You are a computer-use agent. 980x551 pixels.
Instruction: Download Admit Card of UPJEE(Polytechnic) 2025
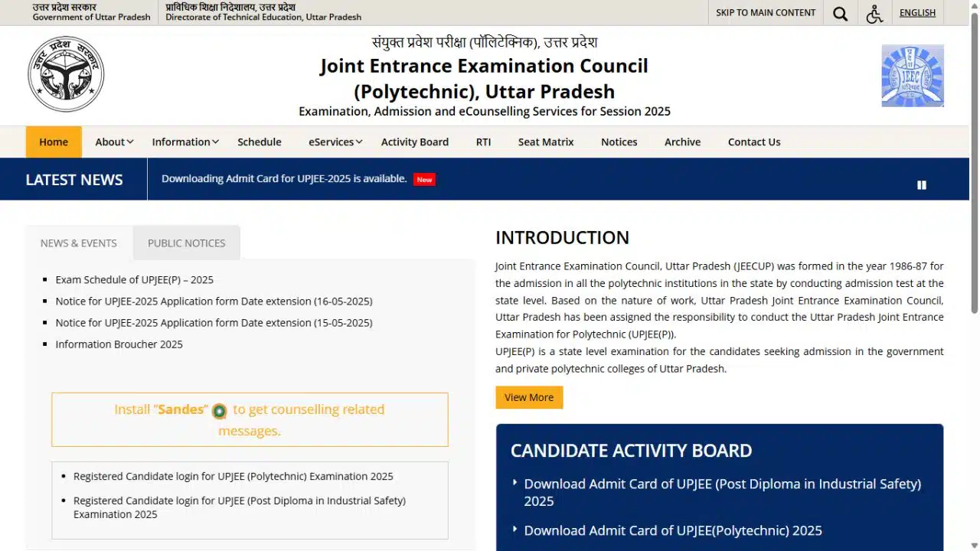673,530
